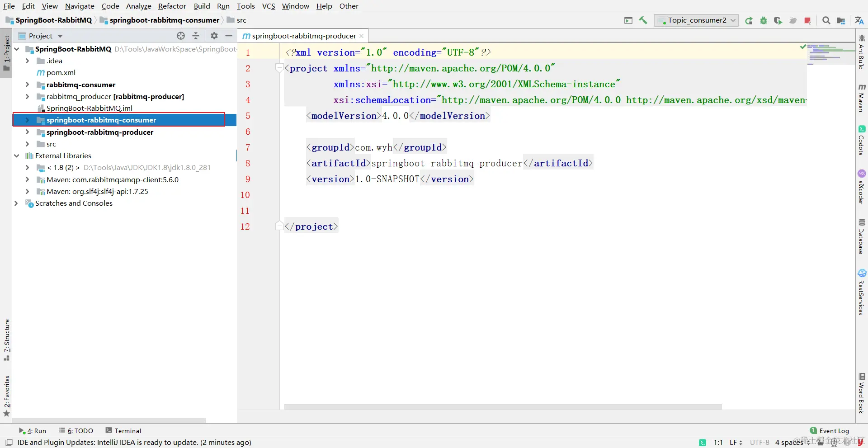
Task: Open the 4: Run tool window
Action: pos(33,431)
